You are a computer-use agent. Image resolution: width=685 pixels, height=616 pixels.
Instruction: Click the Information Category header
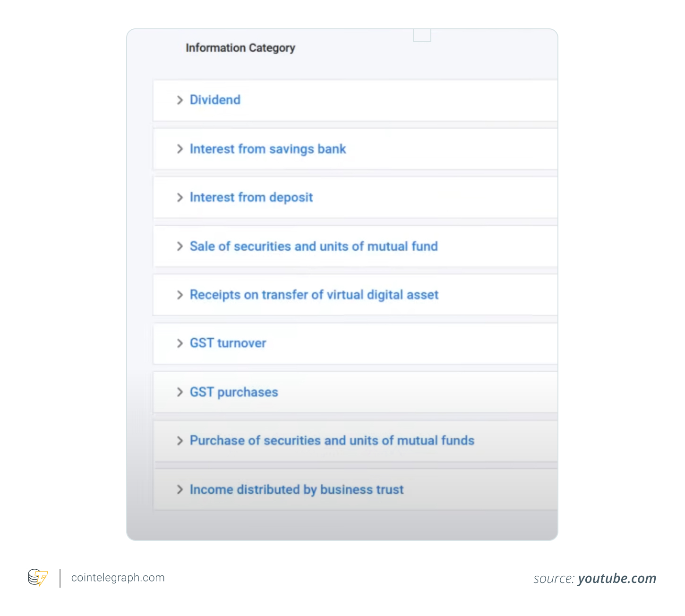tap(240, 47)
